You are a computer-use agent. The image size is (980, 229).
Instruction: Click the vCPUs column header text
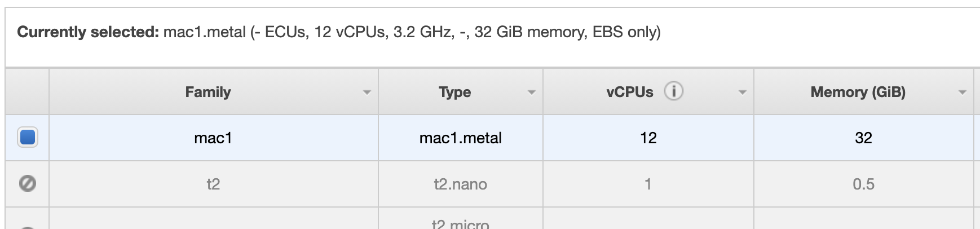point(629,92)
